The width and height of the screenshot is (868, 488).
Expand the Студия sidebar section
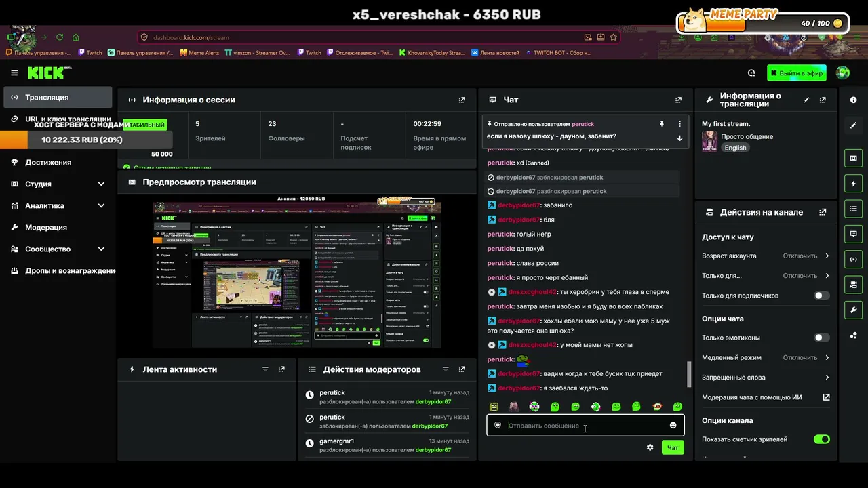pos(58,184)
